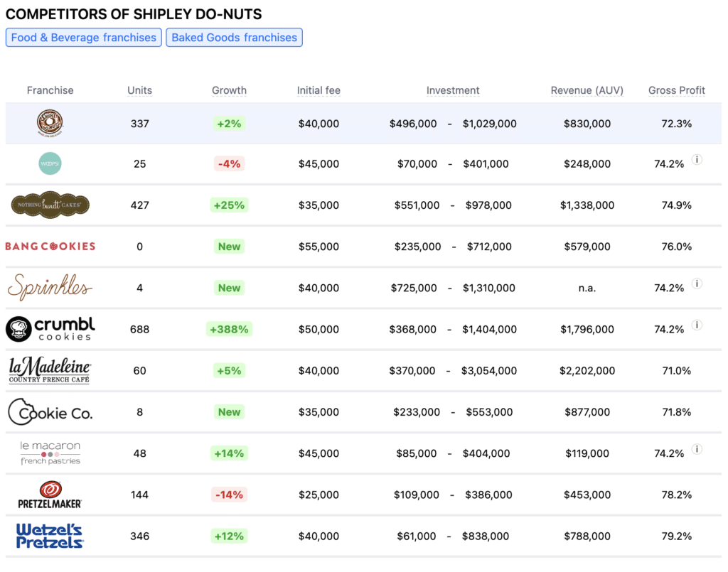The image size is (728, 572).
Task: Click initial fee $50,000
Action: coord(318,329)
